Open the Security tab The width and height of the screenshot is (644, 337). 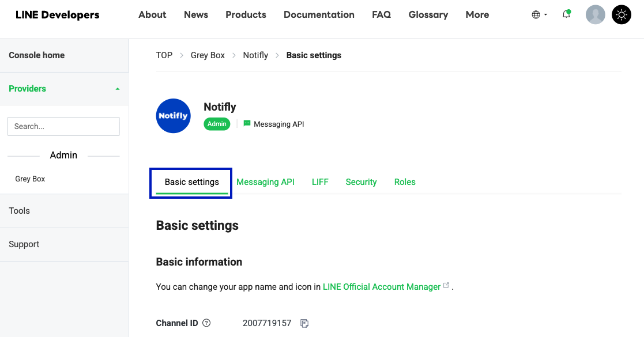pyautogui.click(x=361, y=181)
